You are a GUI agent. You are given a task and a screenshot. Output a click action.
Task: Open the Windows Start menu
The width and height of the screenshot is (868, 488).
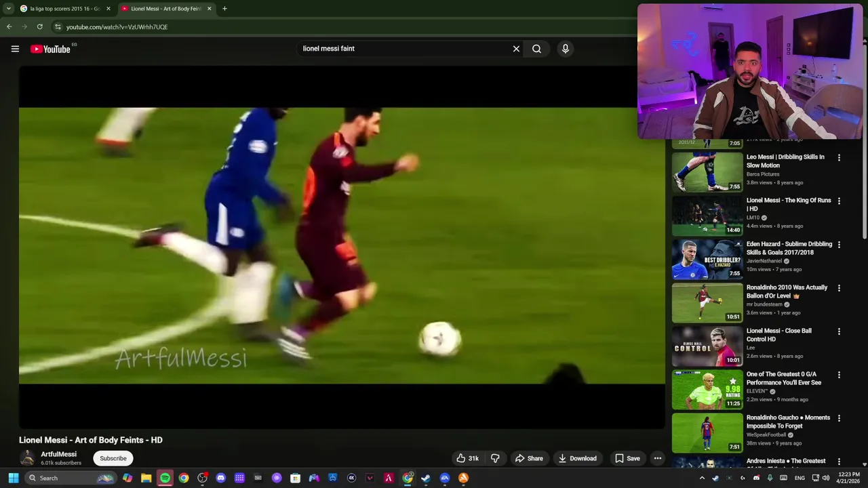[x=13, y=478]
